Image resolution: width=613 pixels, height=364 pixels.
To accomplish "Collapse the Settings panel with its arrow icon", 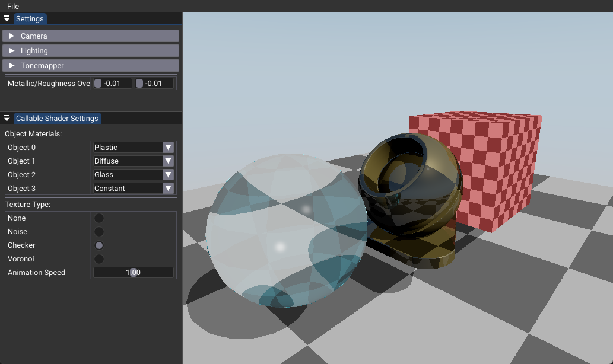I will [7, 19].
